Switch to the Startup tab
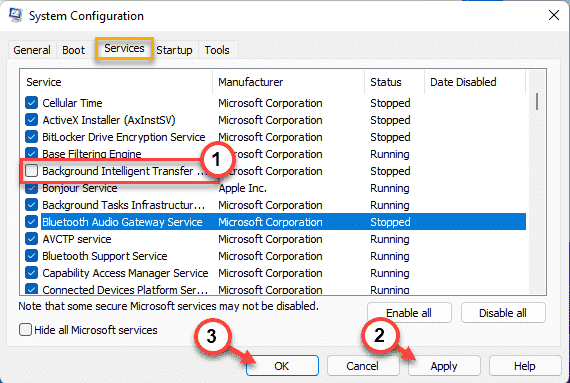 coord(174,50)
